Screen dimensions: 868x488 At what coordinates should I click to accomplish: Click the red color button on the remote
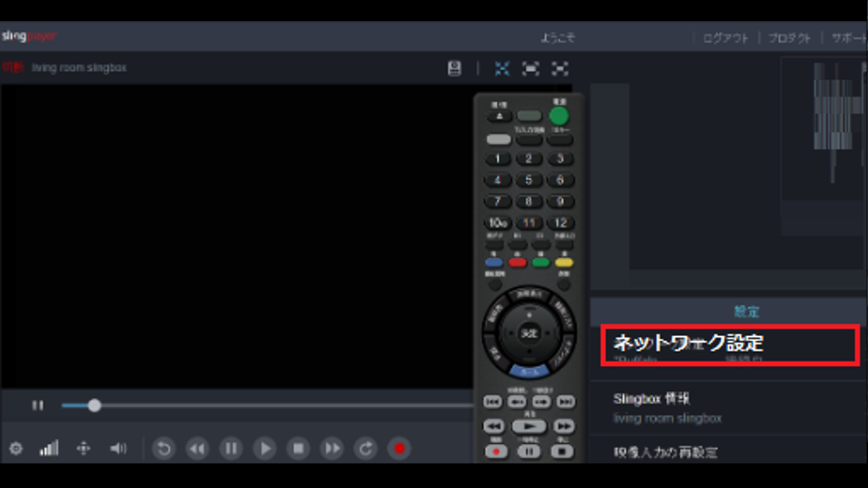coord(518,262)
